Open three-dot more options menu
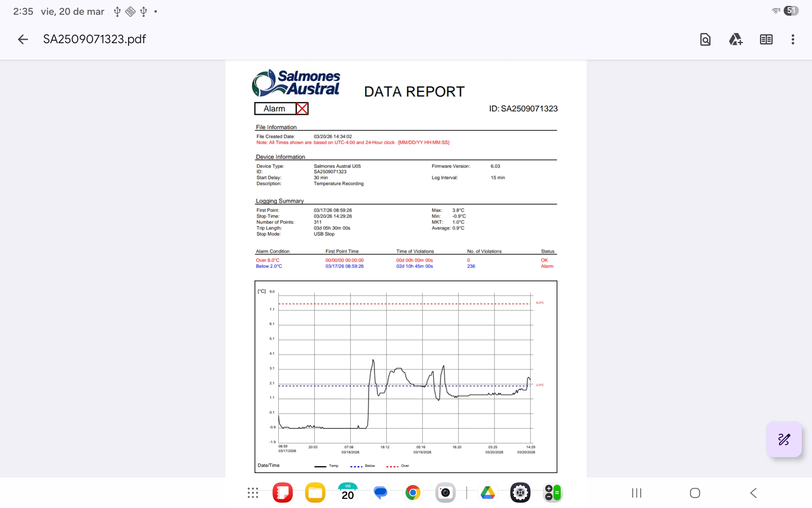 (793, 39)
